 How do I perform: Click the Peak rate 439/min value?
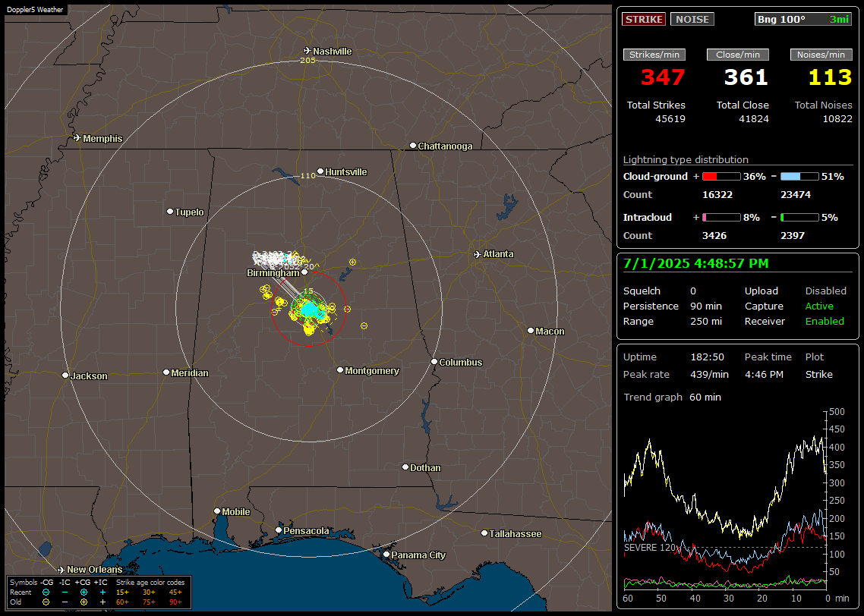tap(709, 374)
